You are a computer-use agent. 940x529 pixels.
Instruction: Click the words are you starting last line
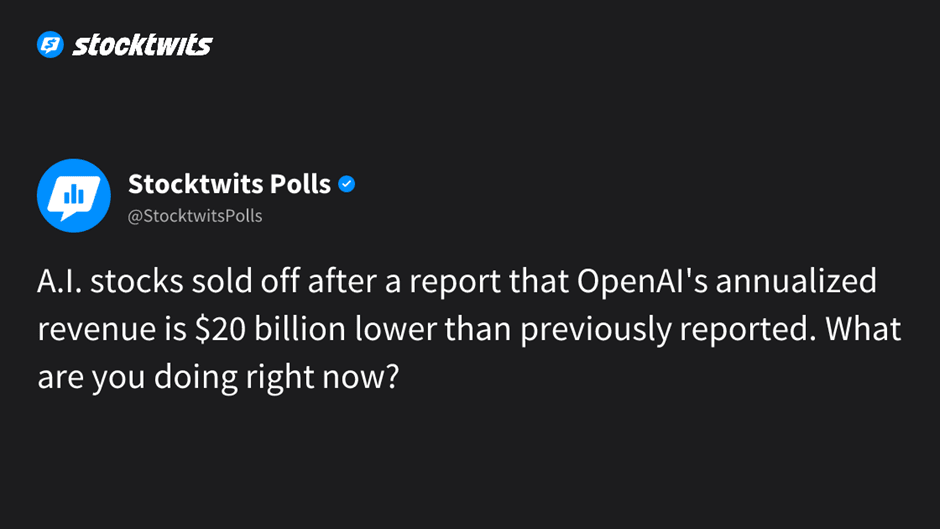click(x=91, y=378)
